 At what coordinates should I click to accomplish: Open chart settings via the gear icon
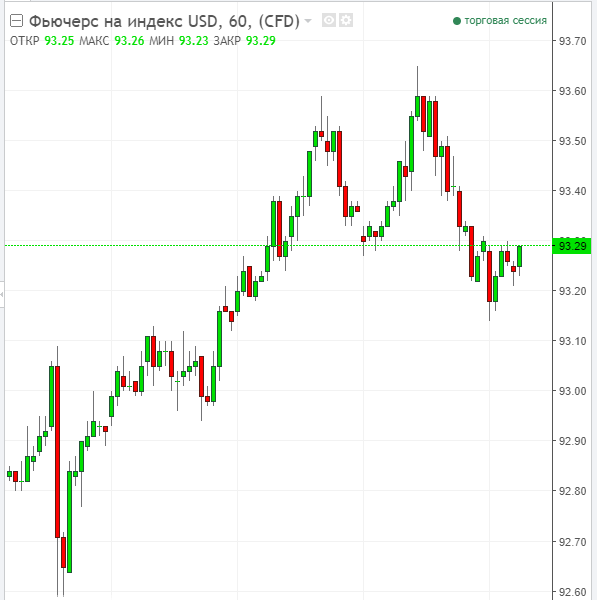pos(344,21)
